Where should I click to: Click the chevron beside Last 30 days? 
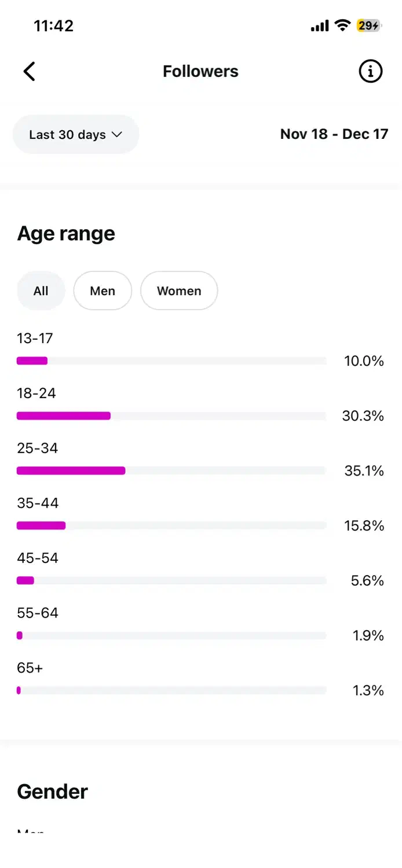[117, 135]
